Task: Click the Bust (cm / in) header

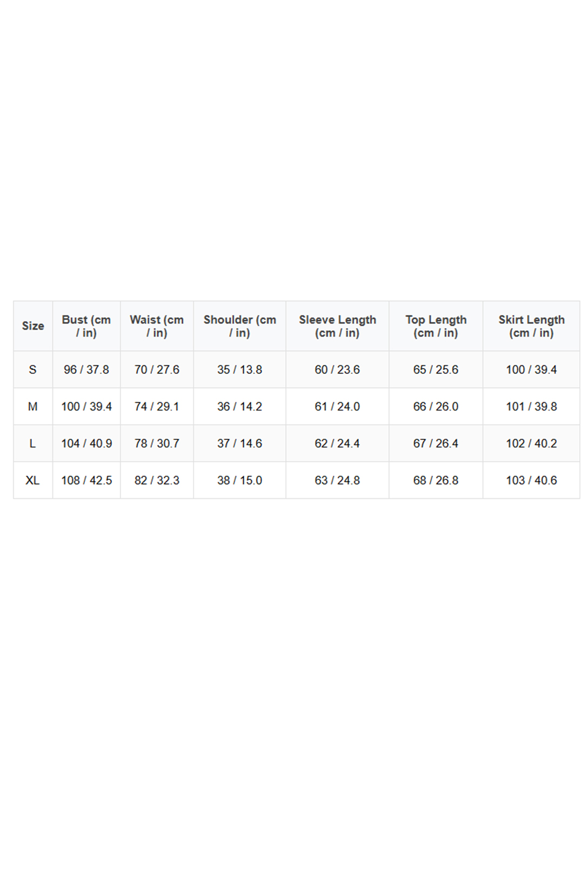Action: click(x=86, y=326)
